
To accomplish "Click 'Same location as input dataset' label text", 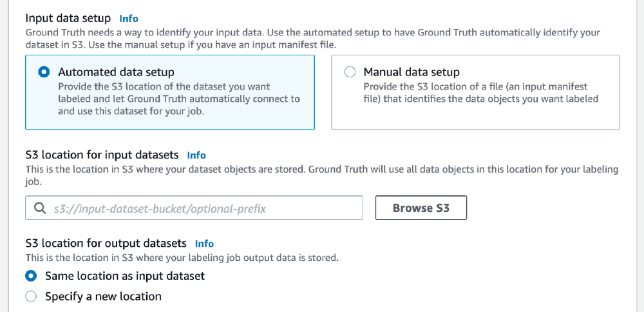I will (x=124, y=276).
